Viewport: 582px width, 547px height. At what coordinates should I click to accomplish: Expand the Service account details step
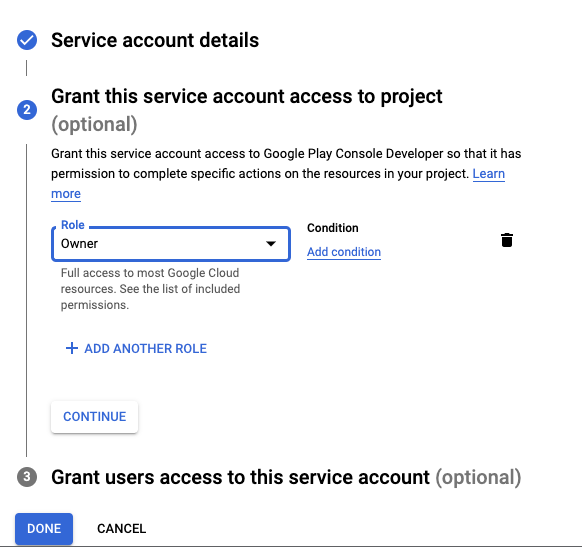click(x=155, y=40)
